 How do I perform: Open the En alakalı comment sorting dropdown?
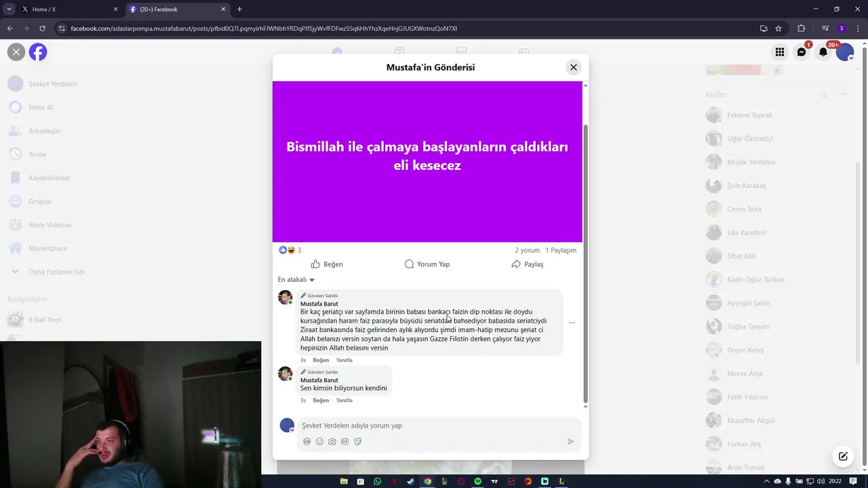pos(296,280)
